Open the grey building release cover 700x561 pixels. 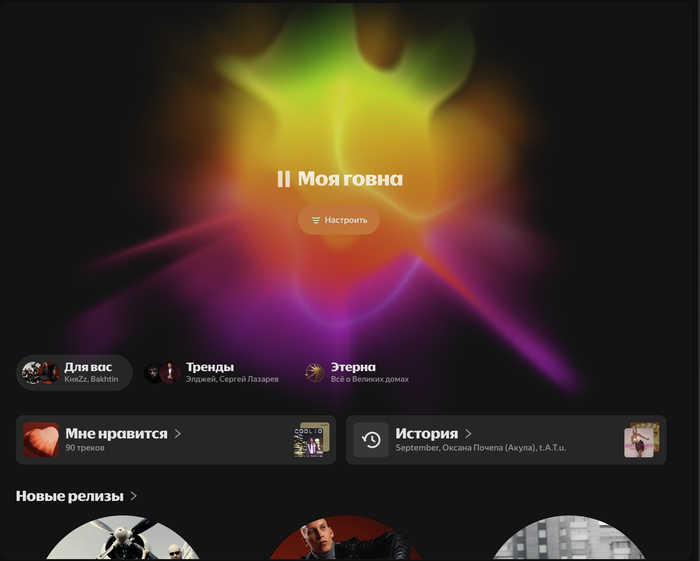[568, 538]
